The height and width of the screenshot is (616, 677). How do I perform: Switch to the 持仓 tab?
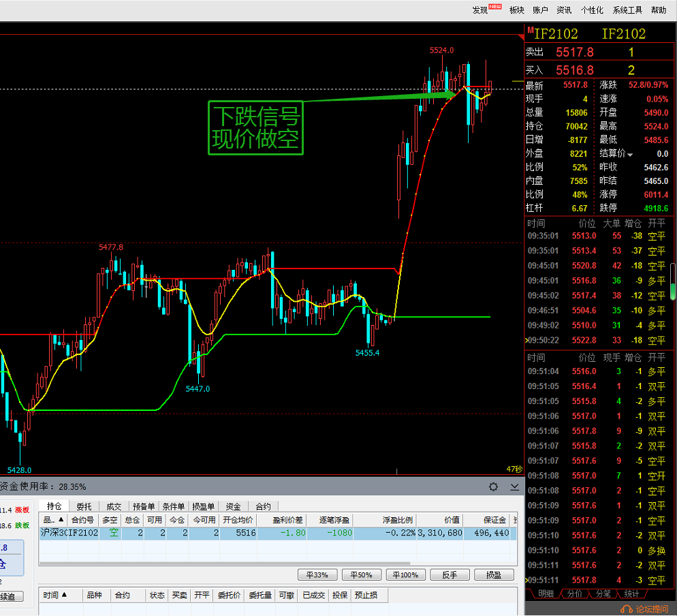54,506
